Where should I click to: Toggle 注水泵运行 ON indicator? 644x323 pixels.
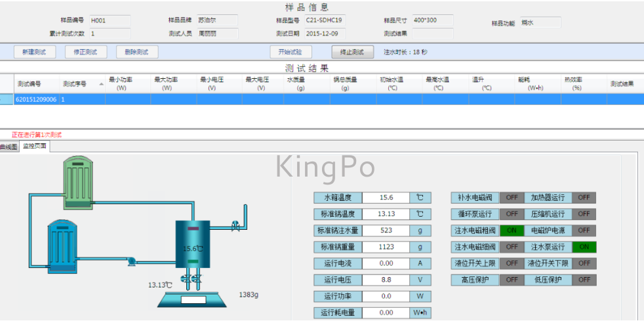click(584, 247)
